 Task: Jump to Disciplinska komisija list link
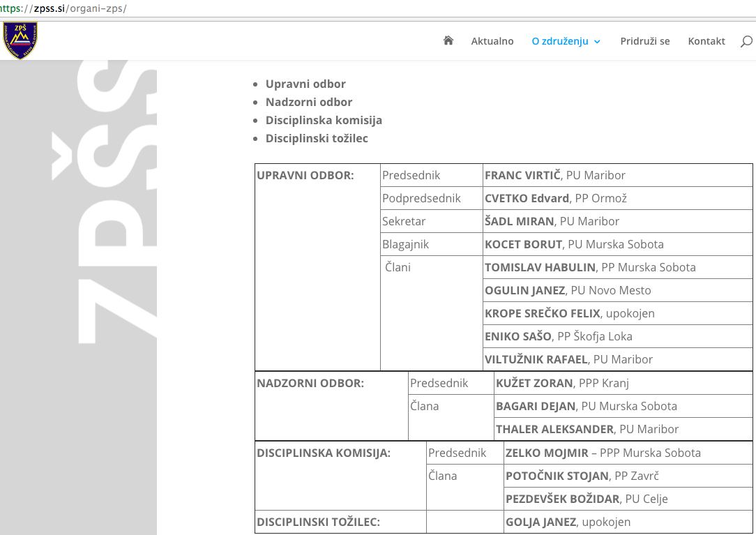pos(324,120)
